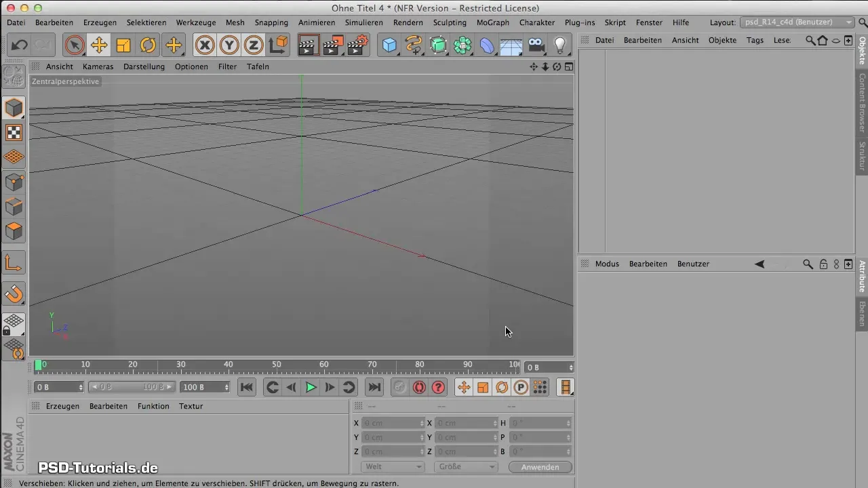Open the Welt coordinate mode dropdown

pyautogui.click(x=393, y=467)
